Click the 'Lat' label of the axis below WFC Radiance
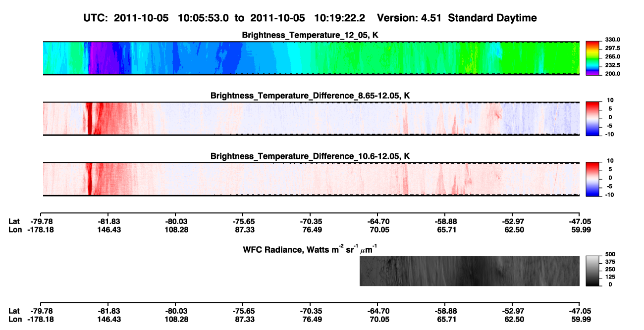The image size is (644, 330). [x=14, y=311]
